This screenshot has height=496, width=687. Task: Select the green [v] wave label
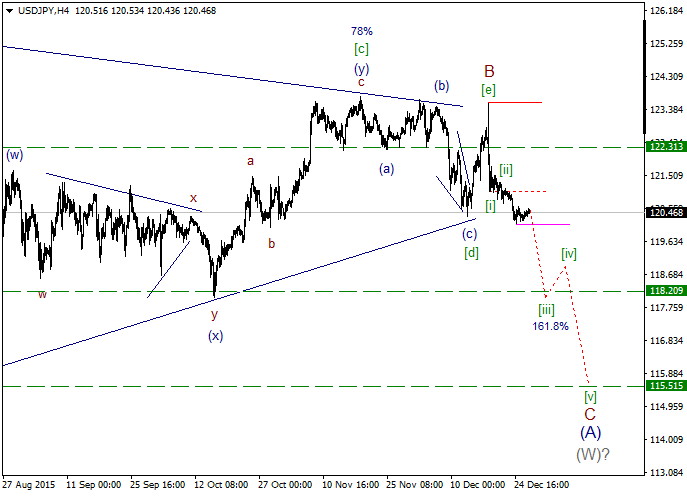[x=590, y=397]
